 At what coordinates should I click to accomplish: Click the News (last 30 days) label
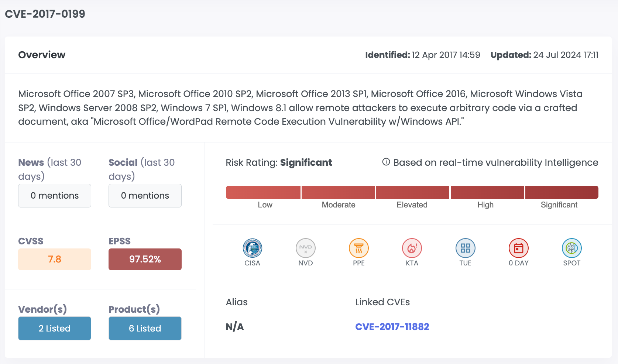click(x=50, y=169)
